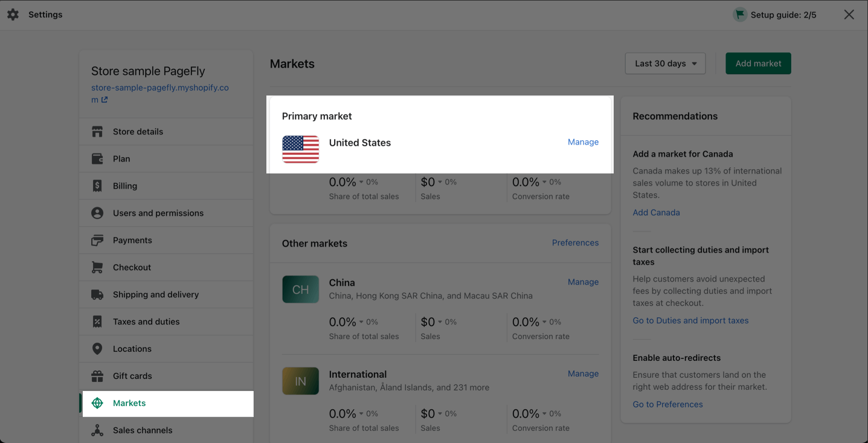This screenshot has width=868, height=443.
Task: Manage the China market
Action: pyautogui.click(x=583, y=282)
